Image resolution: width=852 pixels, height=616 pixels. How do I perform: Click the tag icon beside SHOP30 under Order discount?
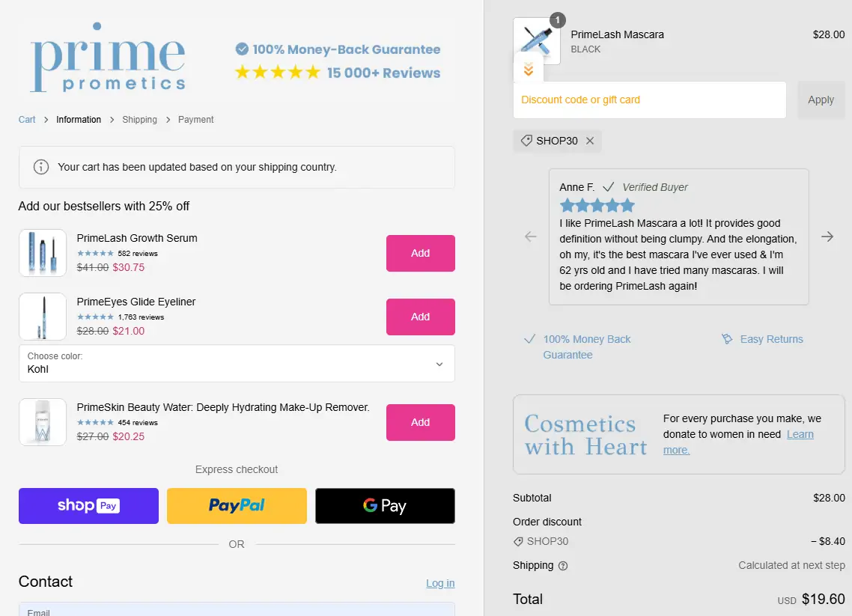[x=518, y=540]
